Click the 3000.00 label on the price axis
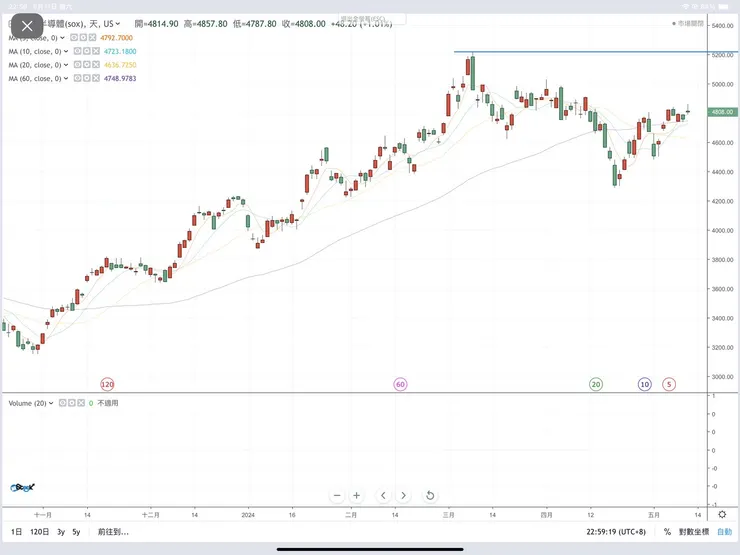The image size is (740, 555). pyautogui.click(x=722, y=377)
